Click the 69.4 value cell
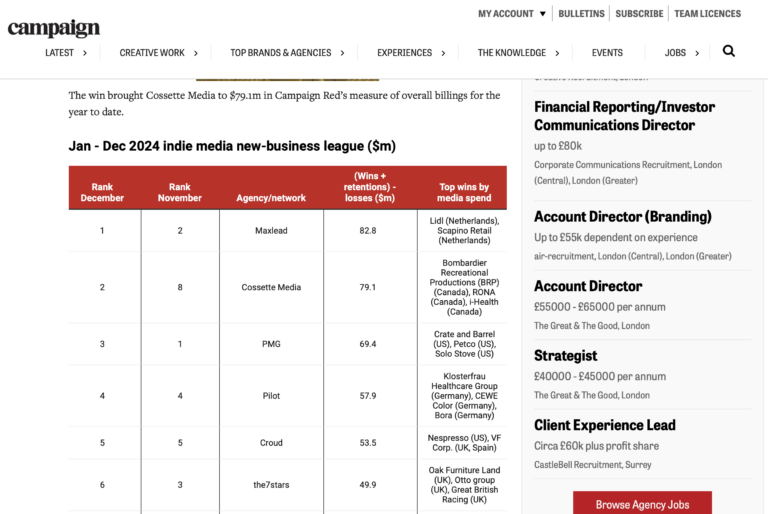The width and height of the screenshot is (768, 514). (x=368, y=344)
